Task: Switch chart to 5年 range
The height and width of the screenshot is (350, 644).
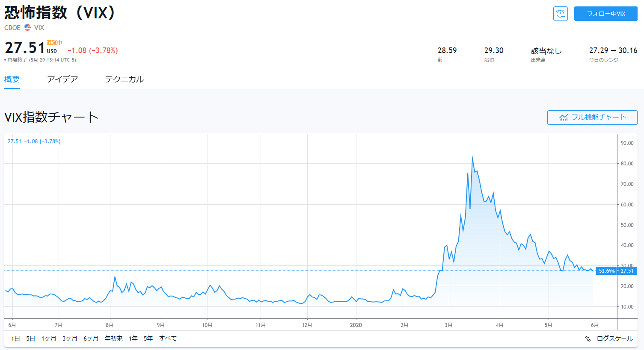Action: pyautogui.click(x=148, y=338)
